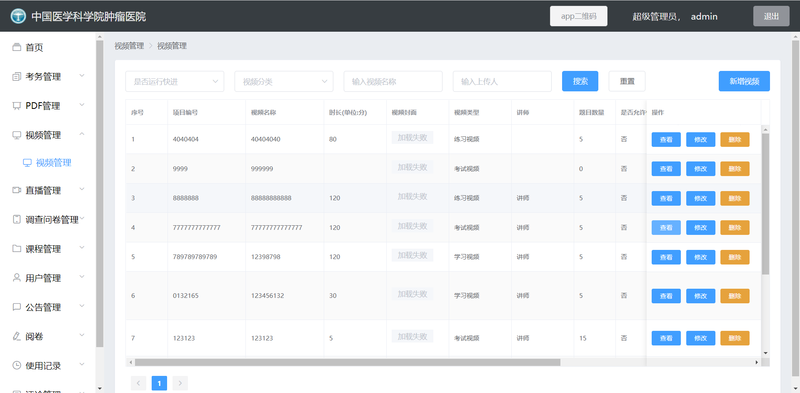The width and height of the screenshot is (800, 393).
Task: Click the 阅卷 pencil icon
Action: click(x=16, y=336)
